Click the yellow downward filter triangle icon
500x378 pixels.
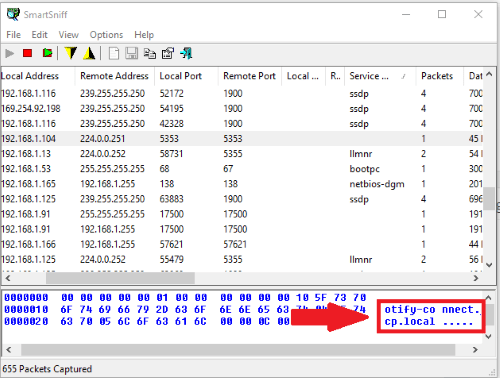(71, 53)
